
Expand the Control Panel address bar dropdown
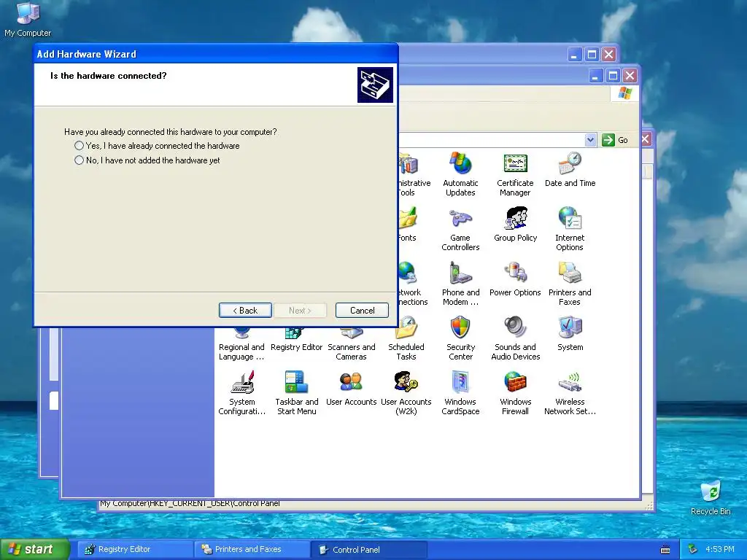click(590, 140)
